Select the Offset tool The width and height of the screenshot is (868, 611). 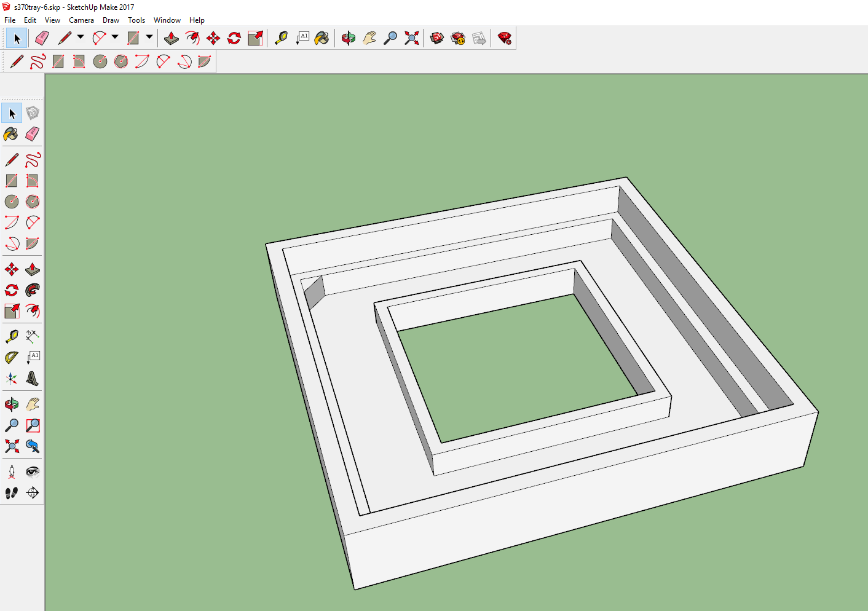33,312
